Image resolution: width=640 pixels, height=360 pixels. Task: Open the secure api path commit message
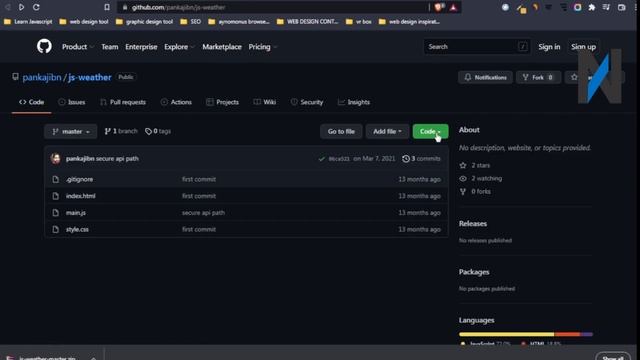click(117, 158)
